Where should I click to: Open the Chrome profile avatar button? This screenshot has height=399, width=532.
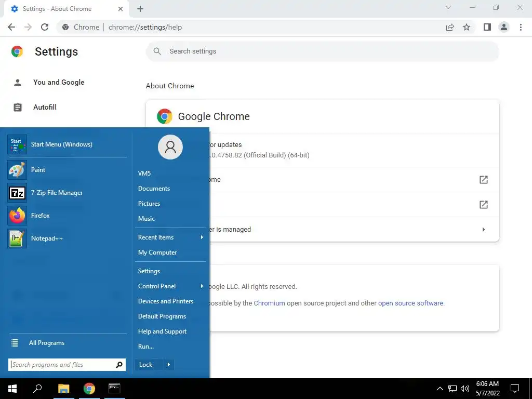[x=504, y=27]
